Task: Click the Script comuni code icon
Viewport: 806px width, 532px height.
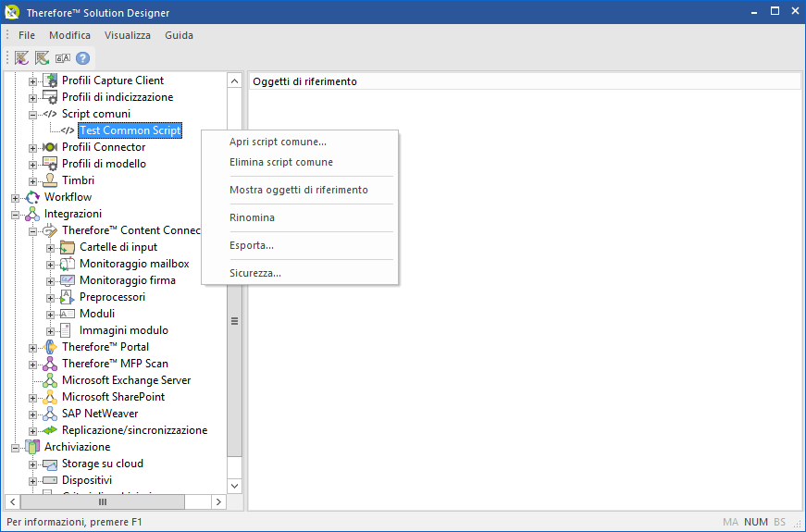Action: [50, 114]
